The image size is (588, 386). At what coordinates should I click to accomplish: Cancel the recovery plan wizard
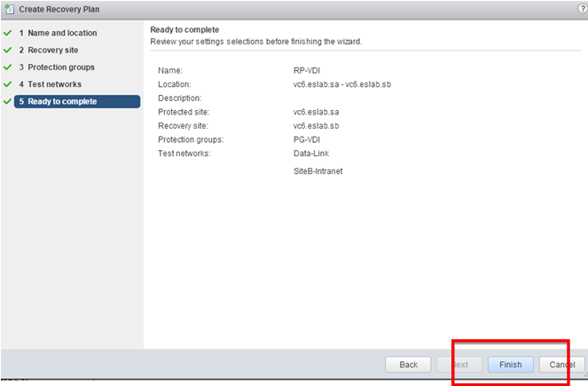click(x=561, y=365)
